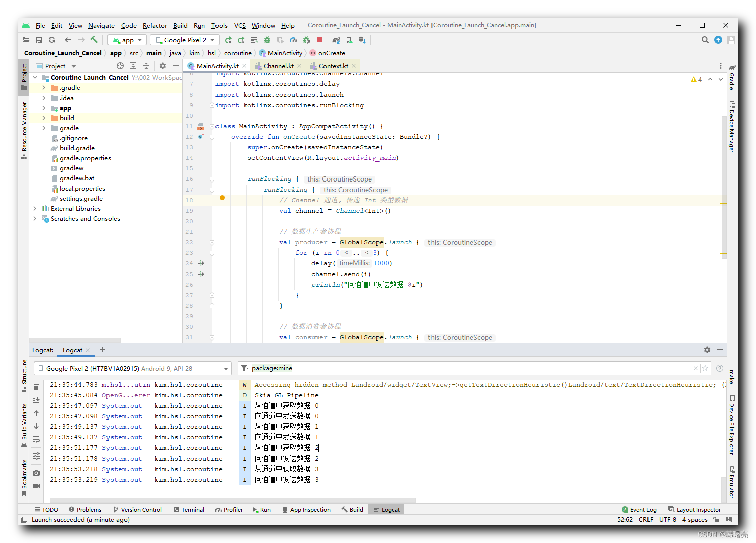This screenshot has height=543, width=756.
Task: Open App Inspection tool window
Action: coord(306,509)
